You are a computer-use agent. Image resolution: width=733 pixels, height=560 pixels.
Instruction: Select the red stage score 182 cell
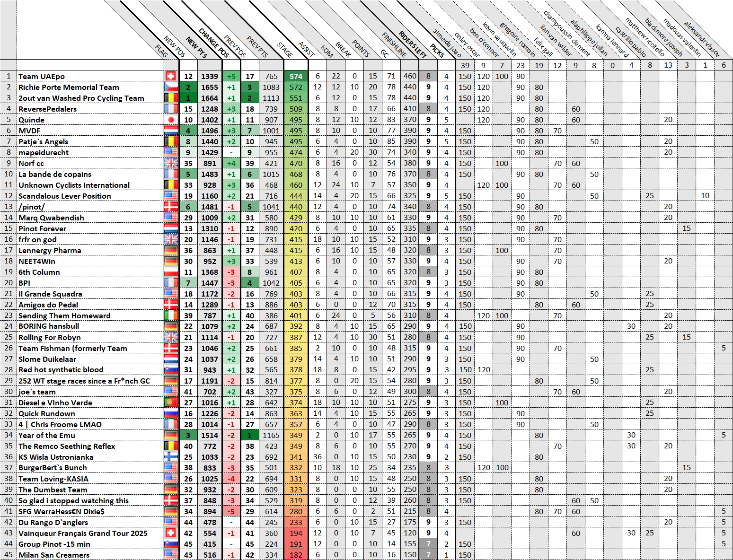tap(296, 555)
